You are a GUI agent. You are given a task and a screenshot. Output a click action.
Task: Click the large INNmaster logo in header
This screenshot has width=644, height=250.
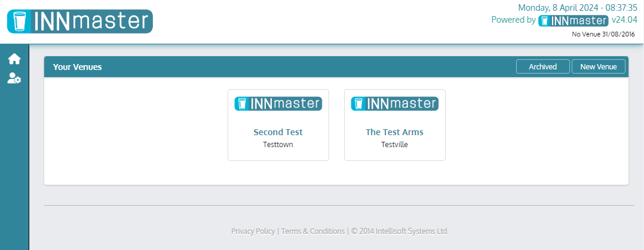pyautogui.click(x=80, y=22)
